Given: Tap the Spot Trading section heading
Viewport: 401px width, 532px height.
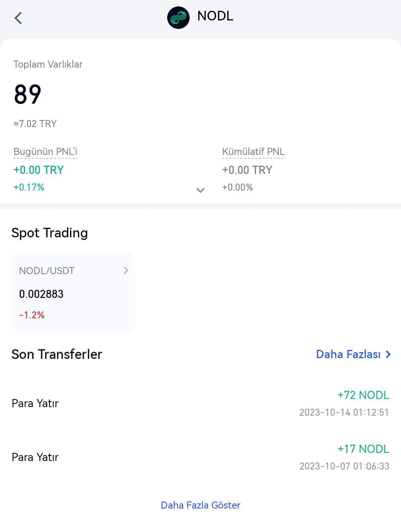Looking at the screenshot, I should [x=50, y=233].
